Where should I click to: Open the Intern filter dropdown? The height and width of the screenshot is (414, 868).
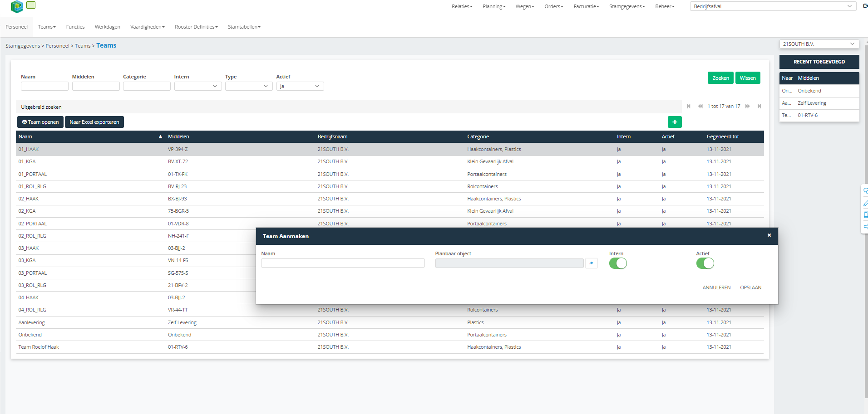pyautogui.click(x=198, y=86)
